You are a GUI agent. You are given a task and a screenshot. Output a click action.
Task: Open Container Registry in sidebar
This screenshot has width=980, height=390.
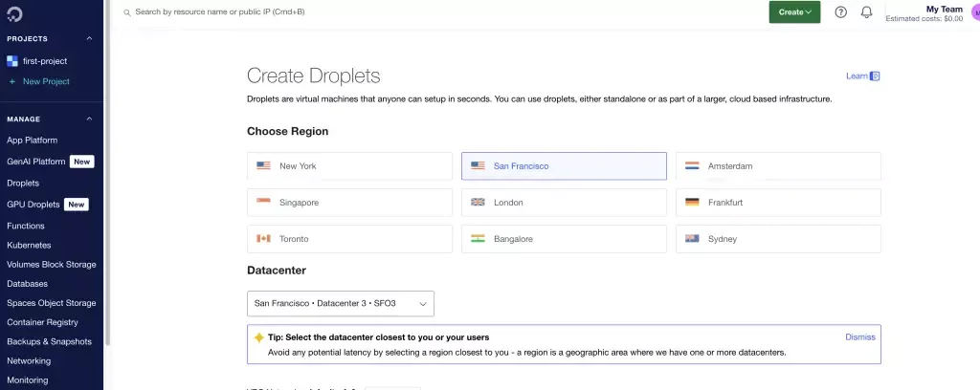42,322
